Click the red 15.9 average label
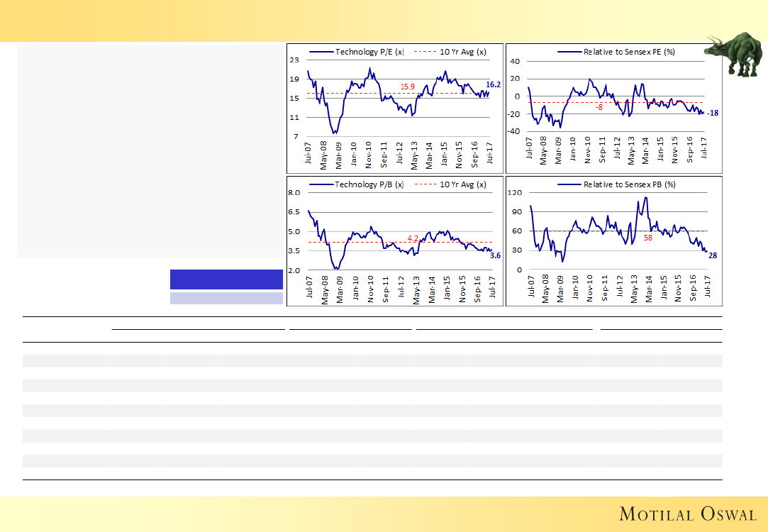The height and width of the screenshot is (532, 768). tap(408, 87)
